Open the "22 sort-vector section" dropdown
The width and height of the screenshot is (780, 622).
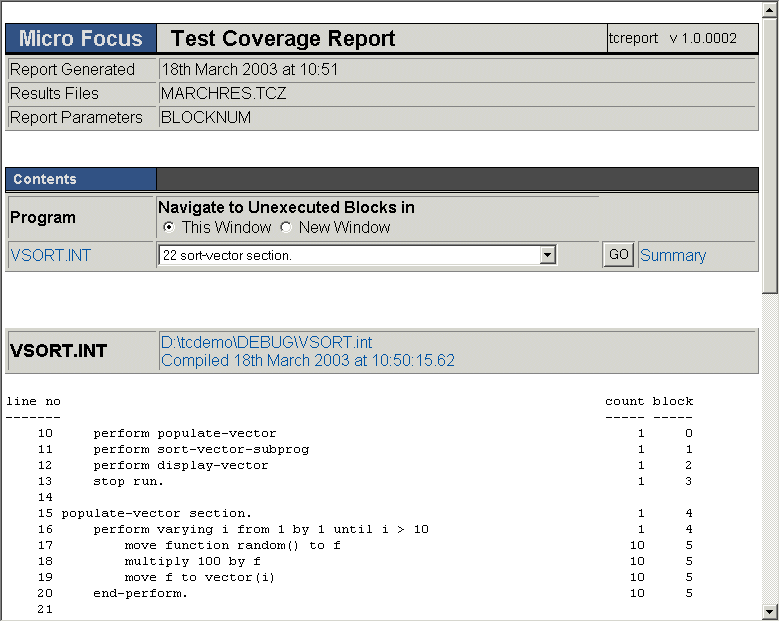(x=547, y=255)
